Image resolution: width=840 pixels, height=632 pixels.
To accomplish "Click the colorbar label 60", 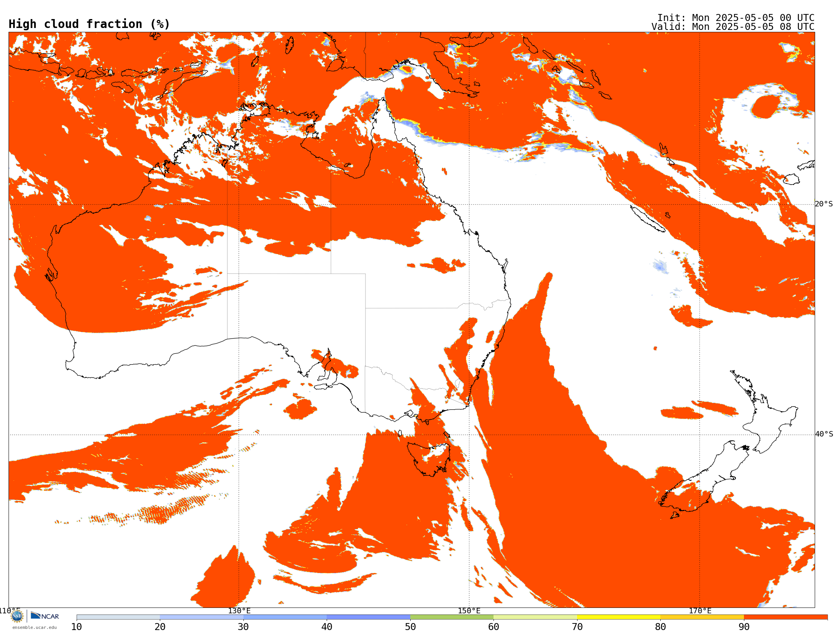I will 493,627.
